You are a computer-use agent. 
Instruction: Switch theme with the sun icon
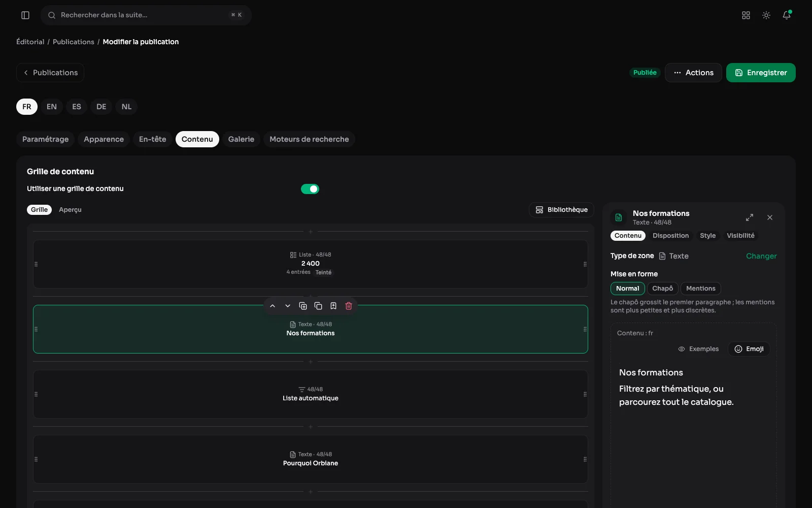(766, 15)
